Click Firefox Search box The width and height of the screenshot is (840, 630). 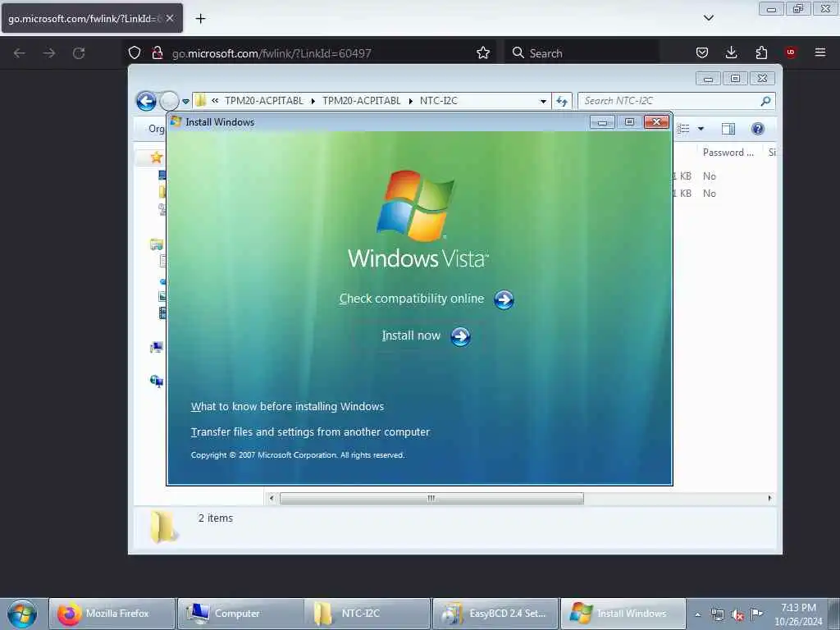pos(582,53)
